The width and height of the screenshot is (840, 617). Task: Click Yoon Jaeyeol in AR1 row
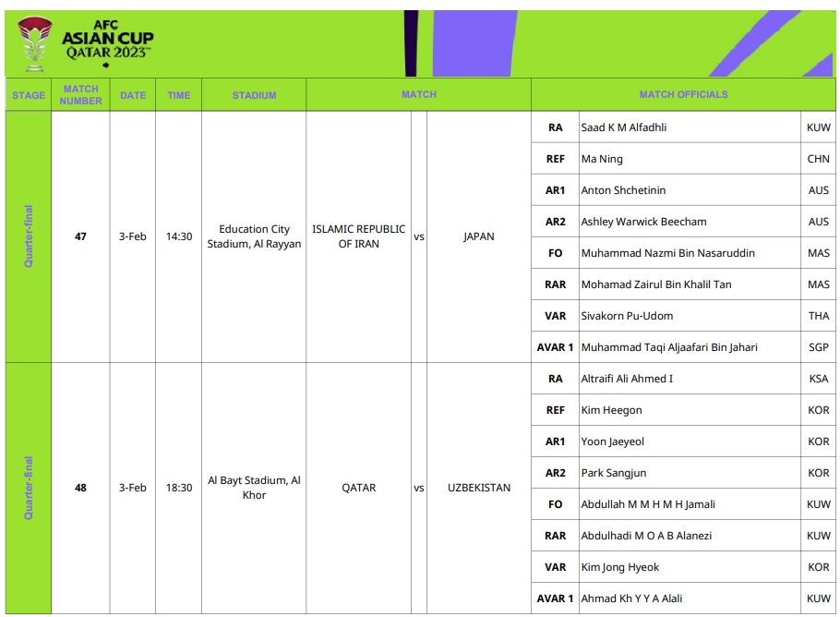pyautogui.click(x=613, y=442)
